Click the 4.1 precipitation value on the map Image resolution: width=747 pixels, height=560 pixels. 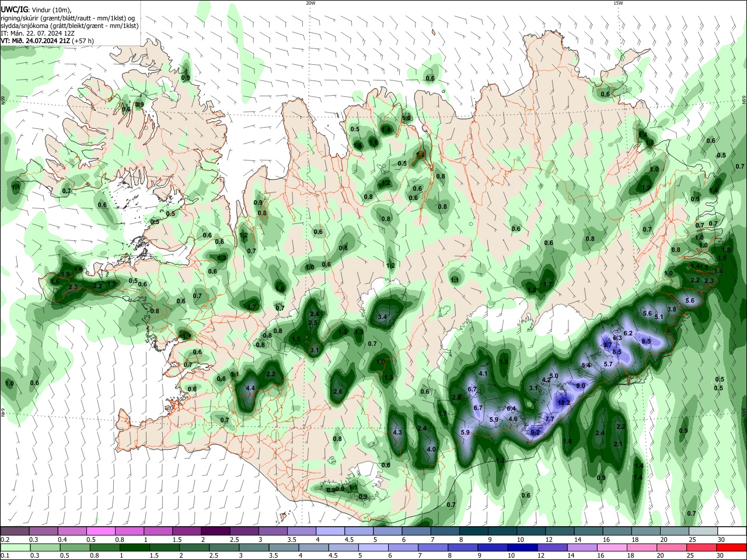pos(483,373)
